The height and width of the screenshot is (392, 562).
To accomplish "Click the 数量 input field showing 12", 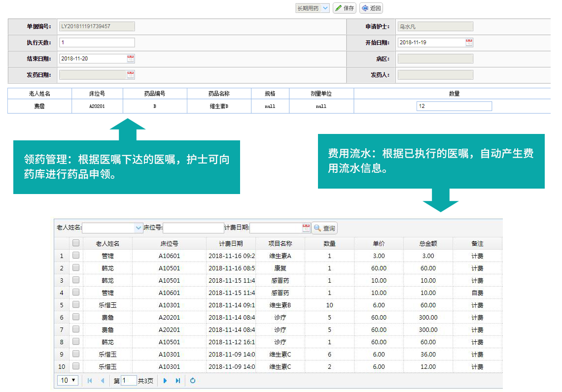I will click(x=454, y=106).
